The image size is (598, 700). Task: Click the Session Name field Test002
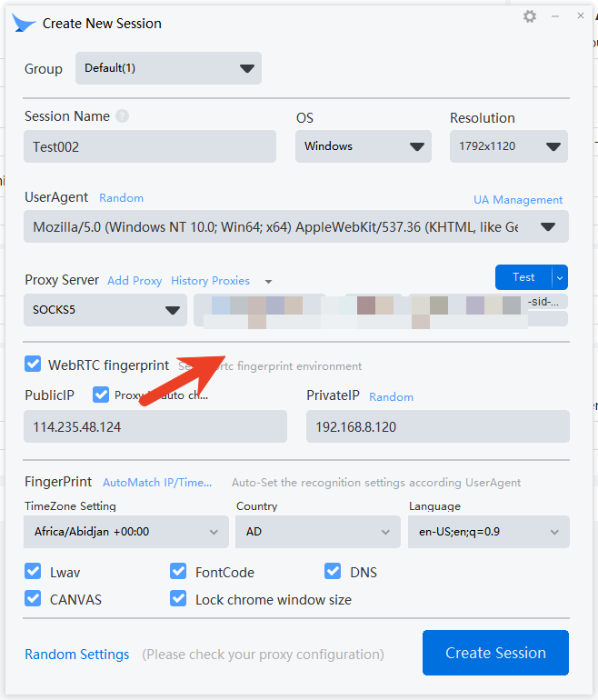pyautogui.click(x=150, y=146)
